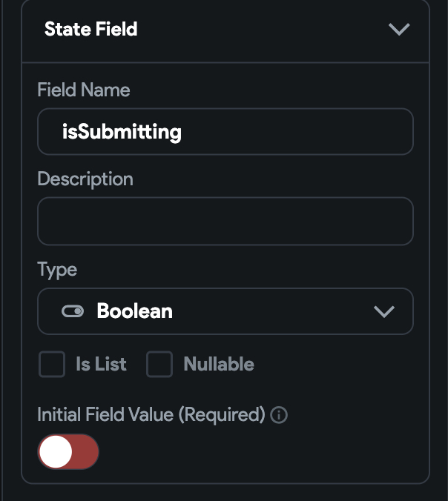This screenshot has height=501, width=448.
Task: Click the State Field header title
Action: click(x=90, y=29)
